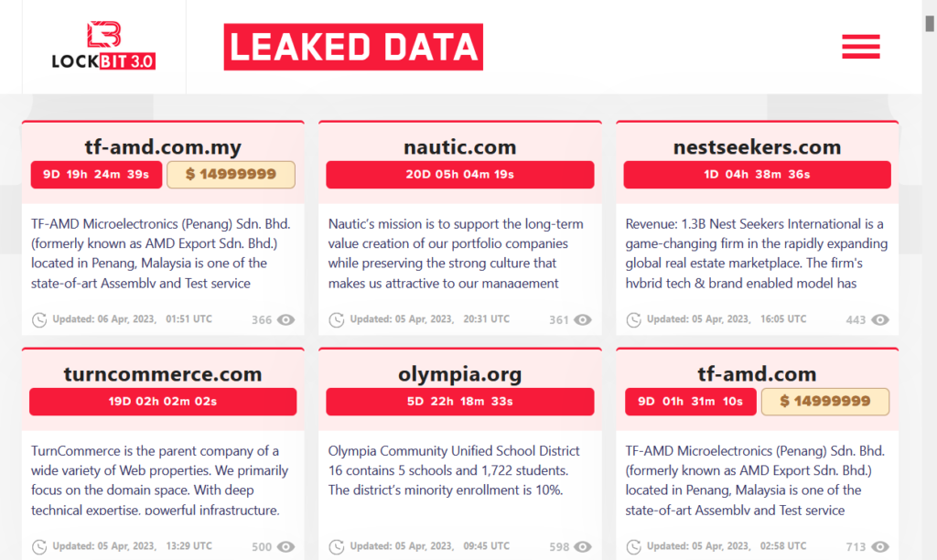Click the olympia.org countdown timer bar
The height and width of the screenshot is (560, 937).
[x=459, y=402]
